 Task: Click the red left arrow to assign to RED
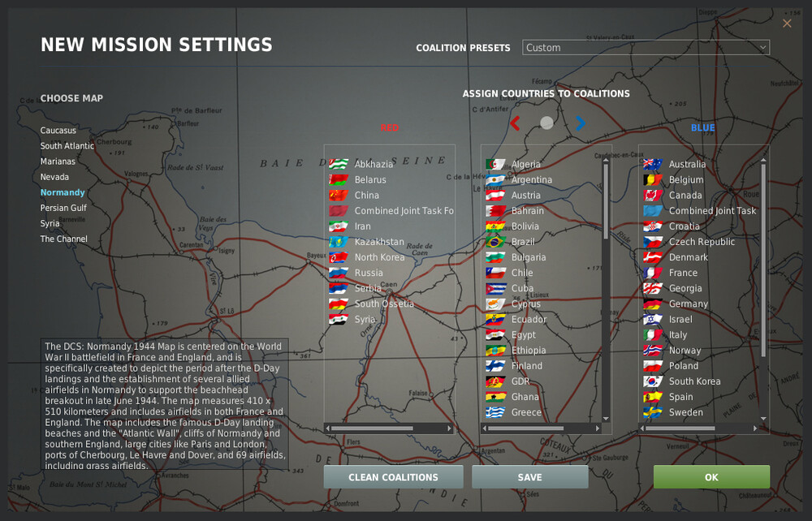[515, 123]
